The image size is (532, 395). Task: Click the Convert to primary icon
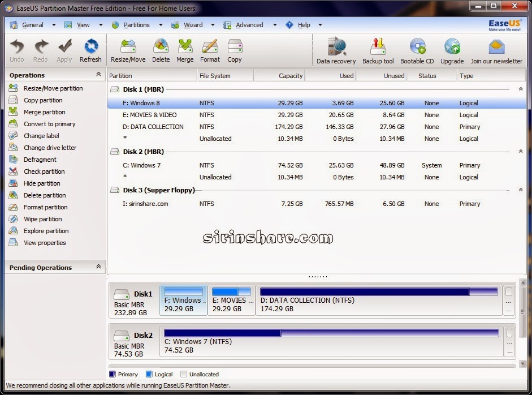(13, 123)
